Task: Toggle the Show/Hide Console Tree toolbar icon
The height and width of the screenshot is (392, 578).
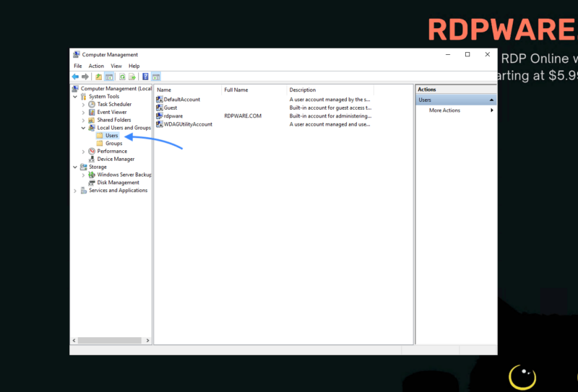Action: coord(109,77)
